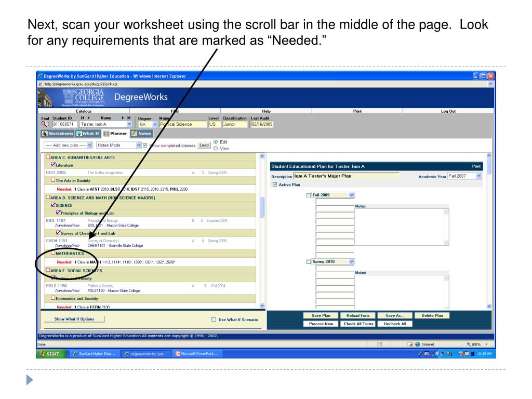The image size is (532, 399).
Task: Expand the Spring 2010 term dropdown
Action: pos(352,262)
